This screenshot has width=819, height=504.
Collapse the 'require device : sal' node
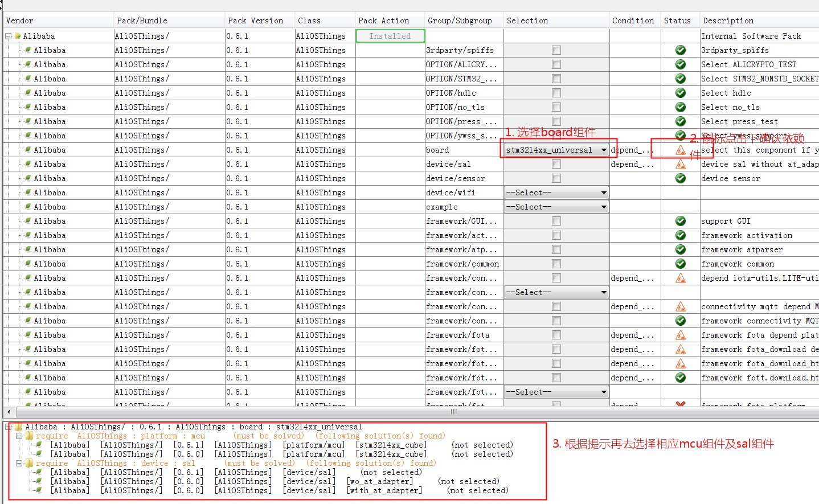pos(19,463)
